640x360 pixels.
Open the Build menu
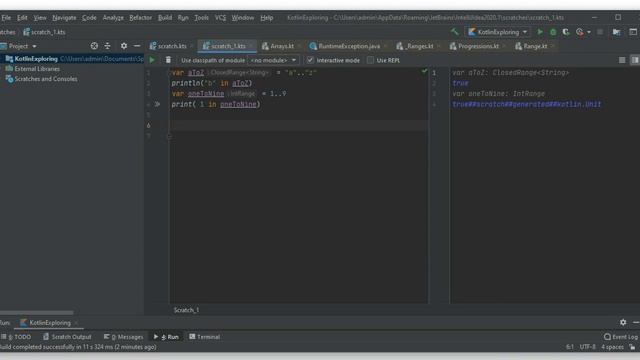[165, 18]
